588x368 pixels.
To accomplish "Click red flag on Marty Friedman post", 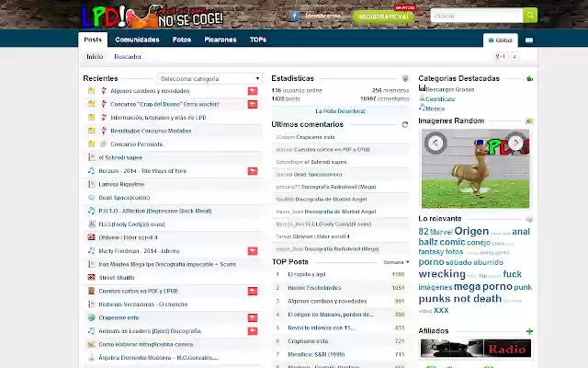I will point(253,251).
